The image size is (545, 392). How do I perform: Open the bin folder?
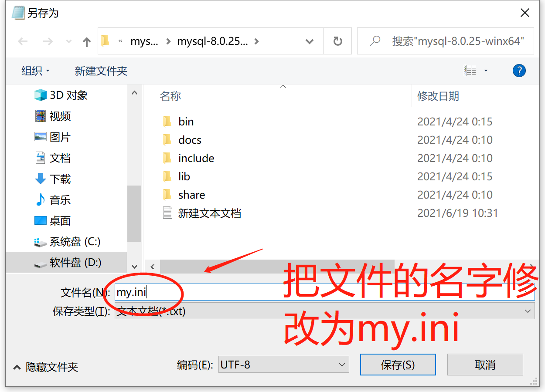click(x=187, y=122)
